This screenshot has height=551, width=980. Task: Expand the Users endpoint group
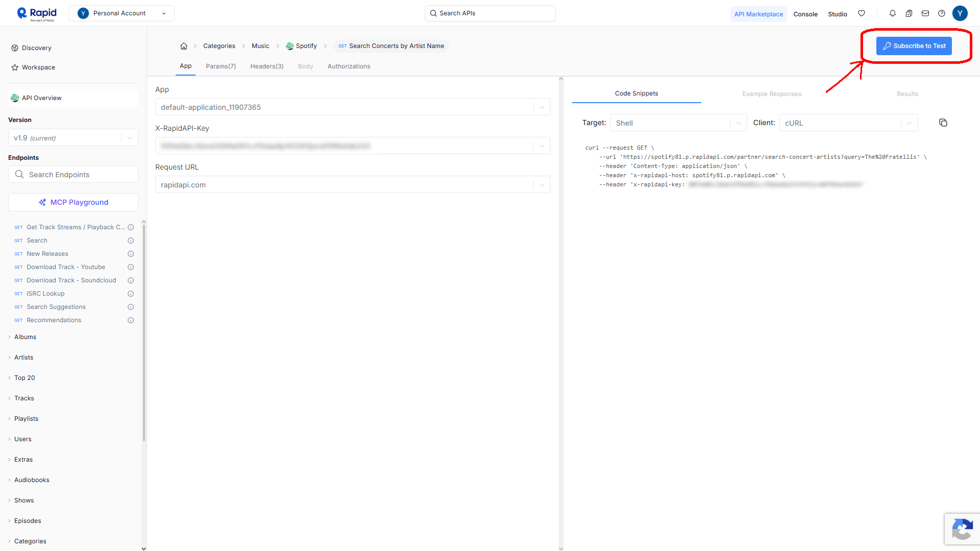tap(22, 439)
